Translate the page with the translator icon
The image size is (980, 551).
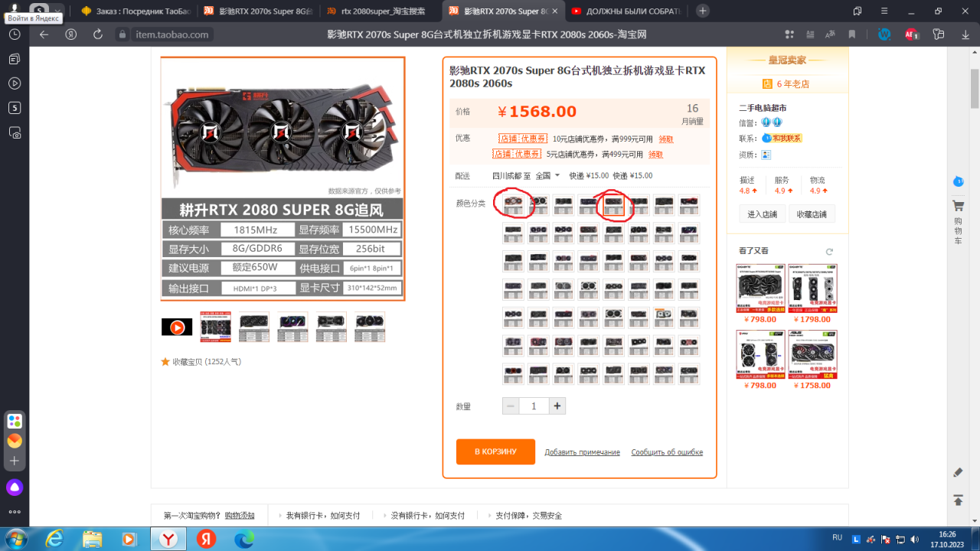(x=830, y=34)
